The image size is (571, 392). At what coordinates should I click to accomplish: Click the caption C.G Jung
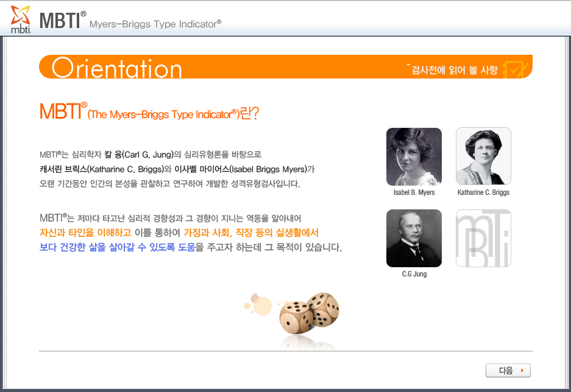pyautogui.click(x=414, y=274)
